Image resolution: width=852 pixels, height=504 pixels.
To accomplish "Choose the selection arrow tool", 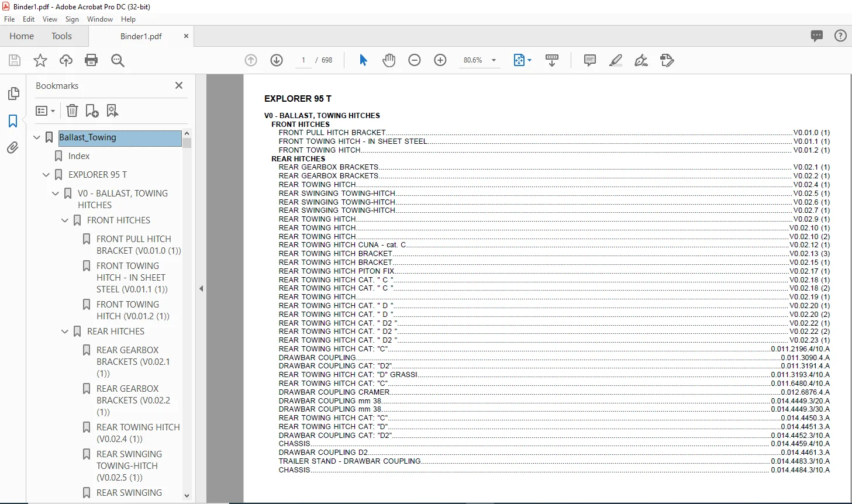I will click(363, 60).
